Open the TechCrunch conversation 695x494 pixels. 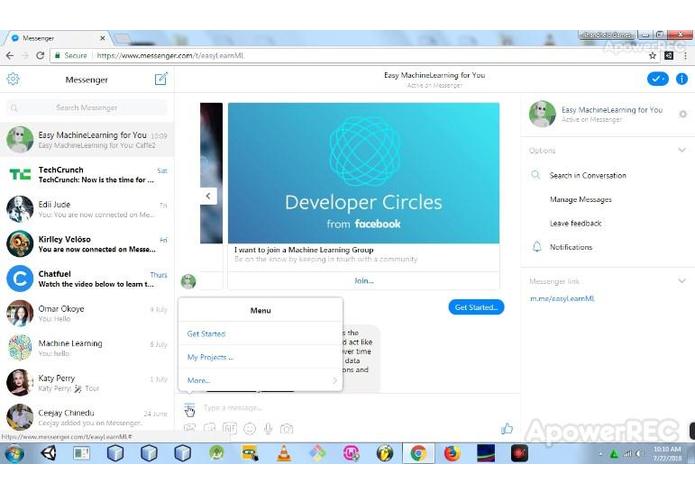point(87,174)
